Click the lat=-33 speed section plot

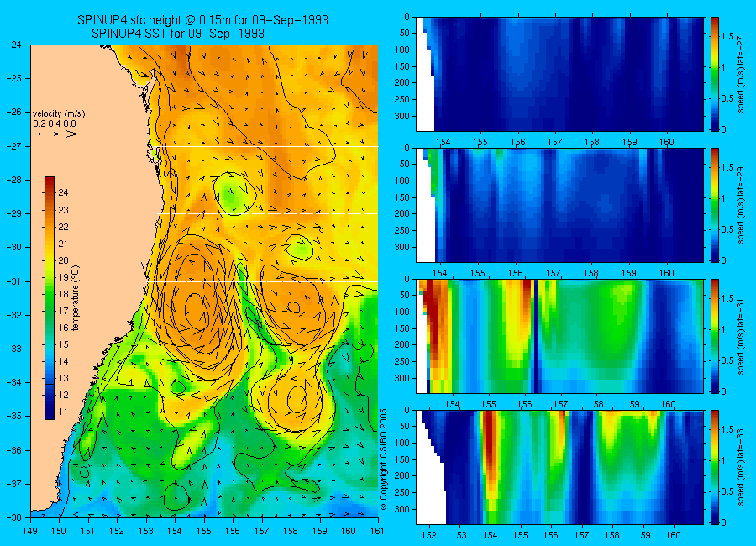tap(559, 467)
